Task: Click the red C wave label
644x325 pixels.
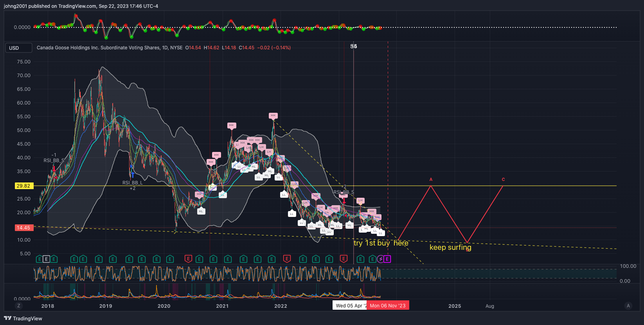Action: [503, 180]
